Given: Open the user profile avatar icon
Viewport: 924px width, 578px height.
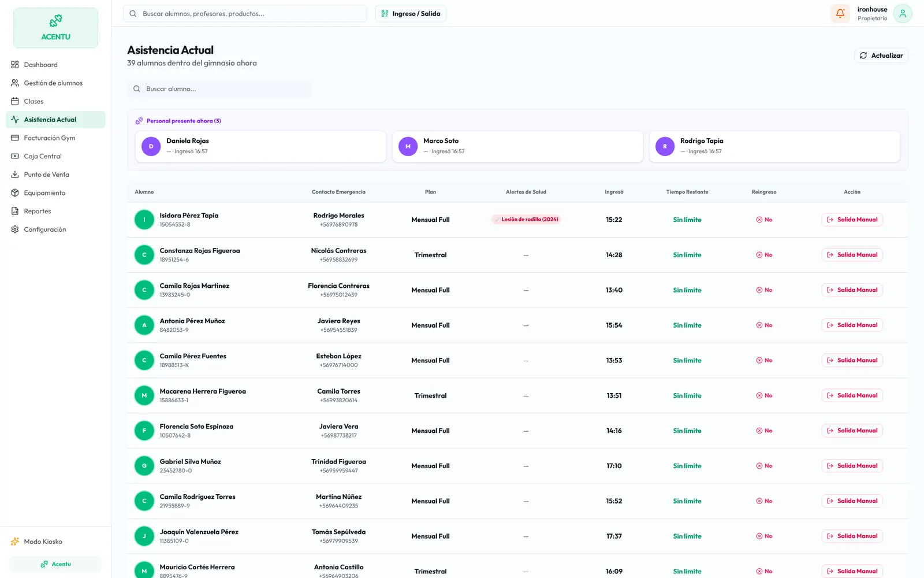Looking at the screenshot, I should pos(903,13).
